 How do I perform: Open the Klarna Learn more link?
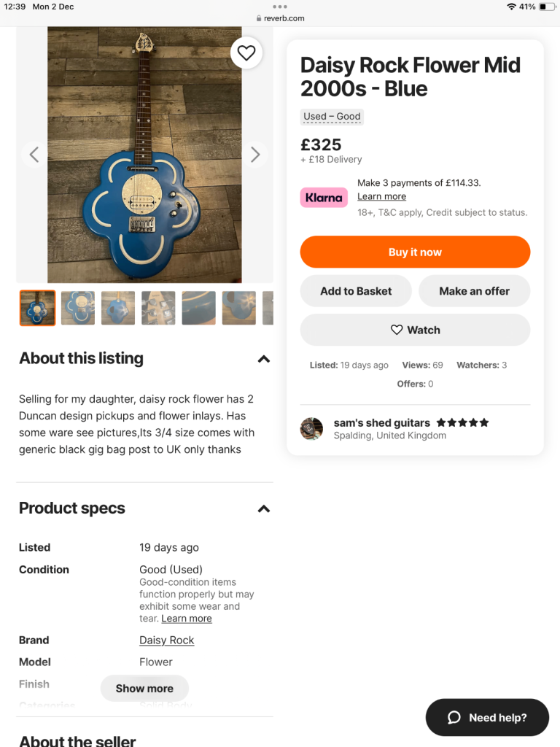tap(381, 196)
